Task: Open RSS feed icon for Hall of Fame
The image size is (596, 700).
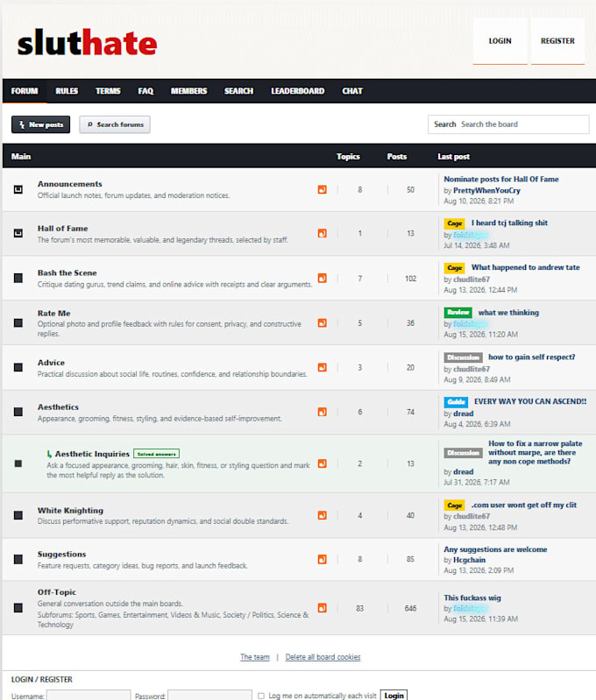Action: [x=322, y=234]
